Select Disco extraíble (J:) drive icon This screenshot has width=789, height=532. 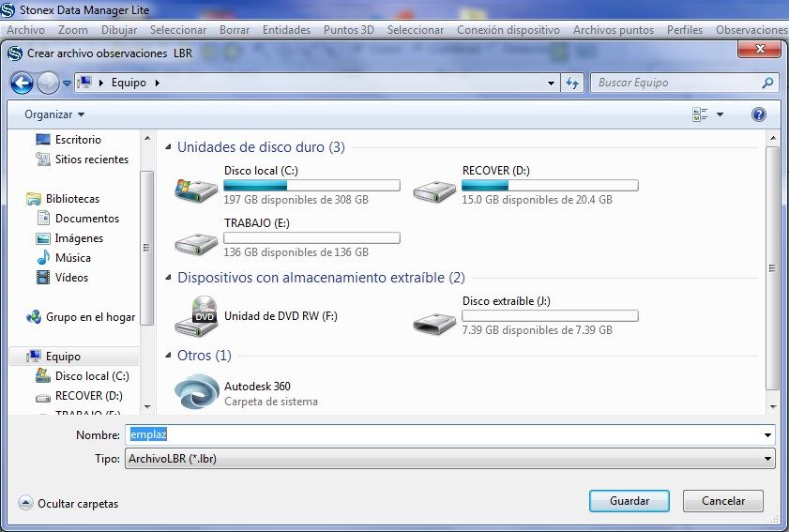tap(434, 322)
